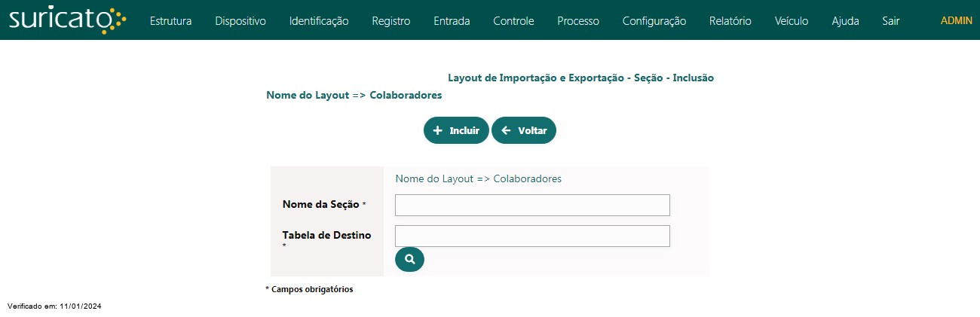
Task: Open the Identificação menu
Action: click(x=319, y=21)
